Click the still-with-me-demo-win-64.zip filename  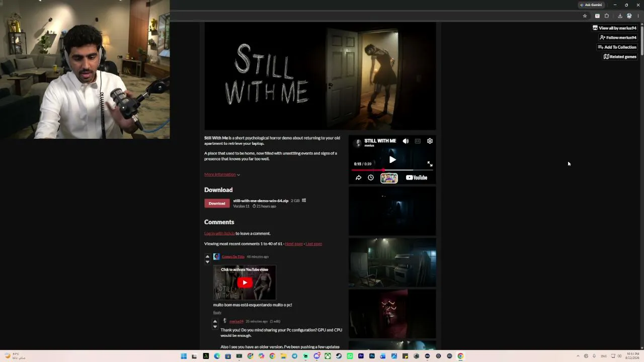(x=261, y=201)
